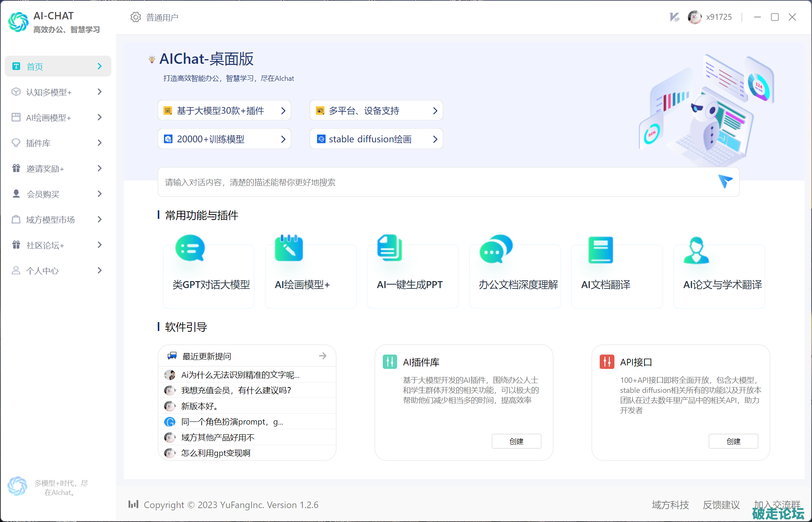
Task: Expand the 个人中心 sidebar chevron
Action: tap(100, 270)
